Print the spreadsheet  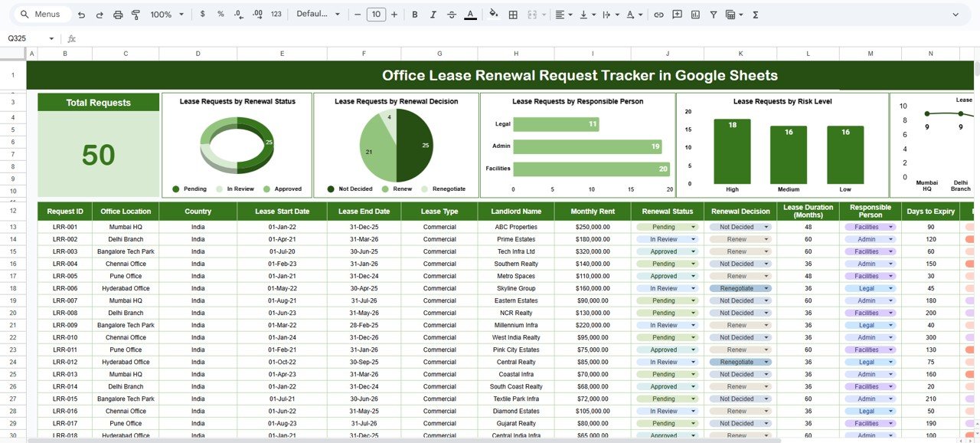[116, 14]
